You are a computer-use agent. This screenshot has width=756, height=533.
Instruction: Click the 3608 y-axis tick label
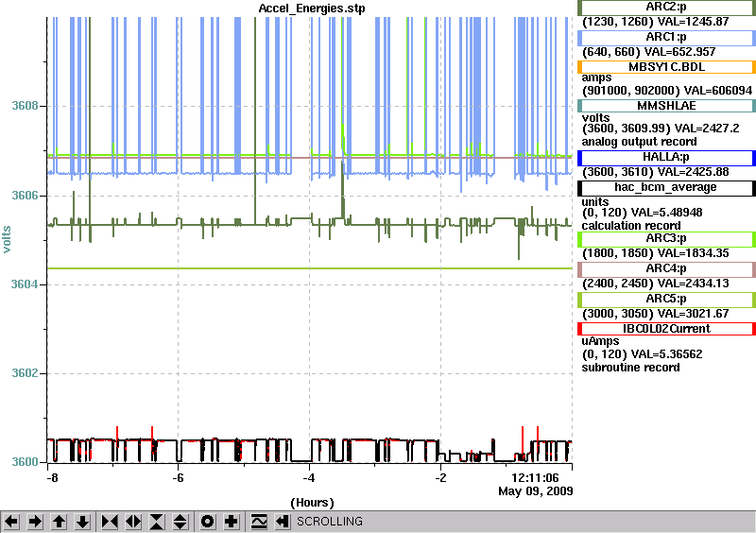pos(25,106)
